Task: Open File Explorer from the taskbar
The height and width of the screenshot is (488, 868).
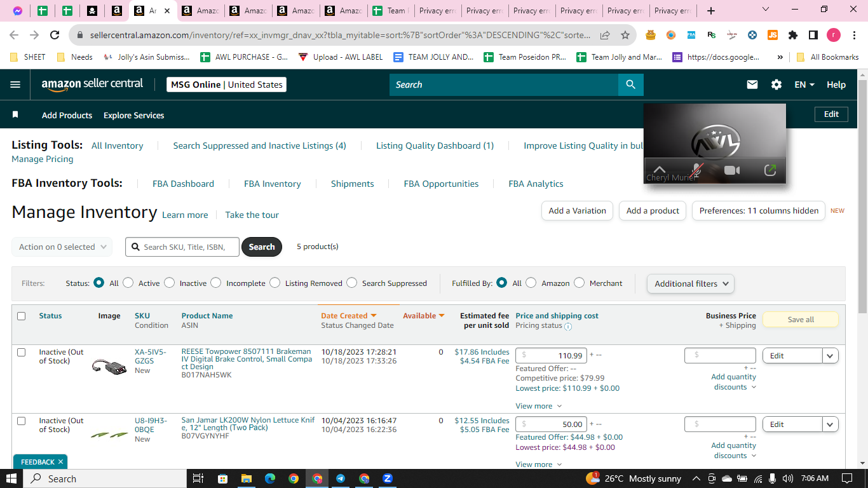Action: (x=247, y=478)
